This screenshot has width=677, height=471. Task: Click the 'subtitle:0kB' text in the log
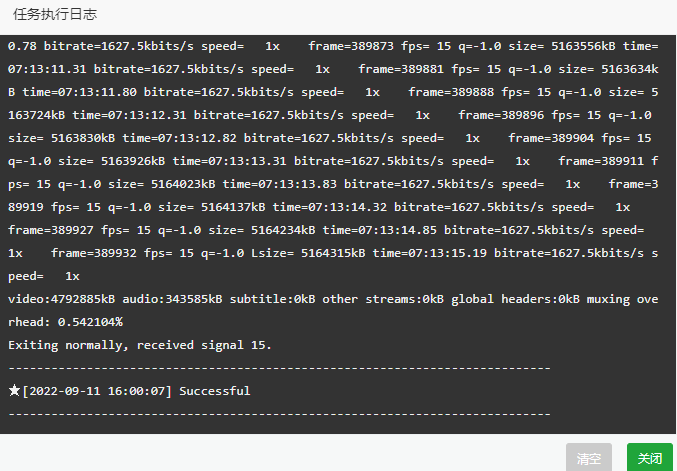coord(272,299)
